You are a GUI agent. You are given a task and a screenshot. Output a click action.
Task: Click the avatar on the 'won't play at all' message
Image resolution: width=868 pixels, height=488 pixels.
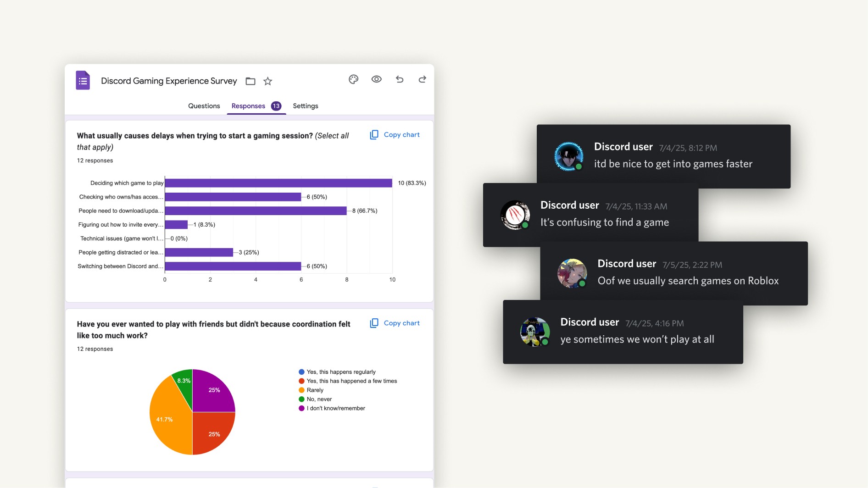tap(535, 332)
